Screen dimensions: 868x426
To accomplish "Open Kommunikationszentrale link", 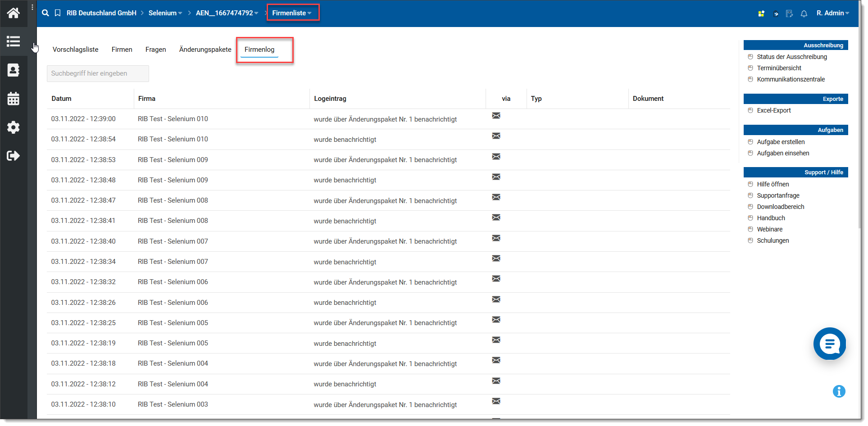I will [x=791, y=79].
